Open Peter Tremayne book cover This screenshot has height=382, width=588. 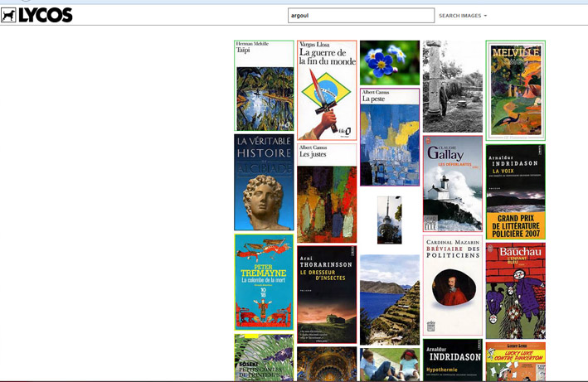(264, 283)
